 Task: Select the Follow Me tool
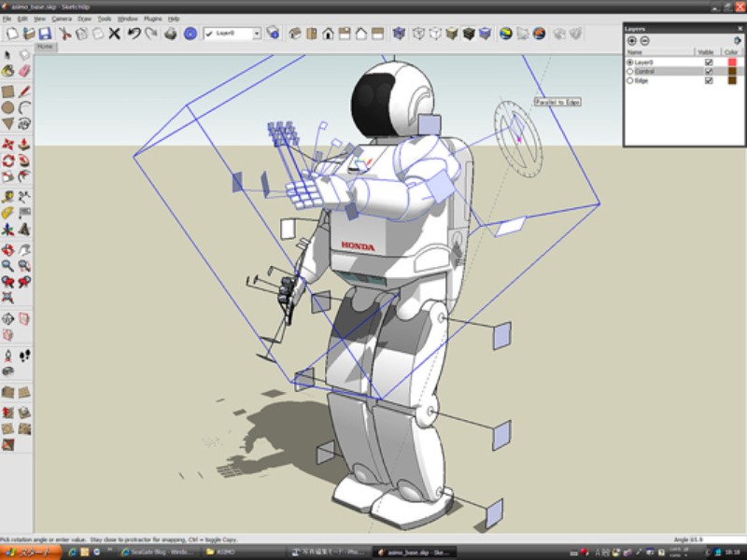pyautogui.click(x=24, y=161)
